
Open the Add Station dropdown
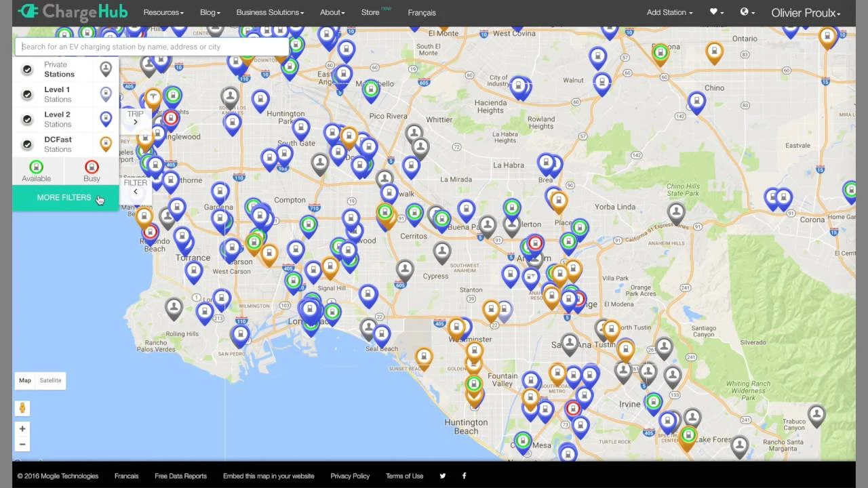pyautogui.click(x=669, y=12)
